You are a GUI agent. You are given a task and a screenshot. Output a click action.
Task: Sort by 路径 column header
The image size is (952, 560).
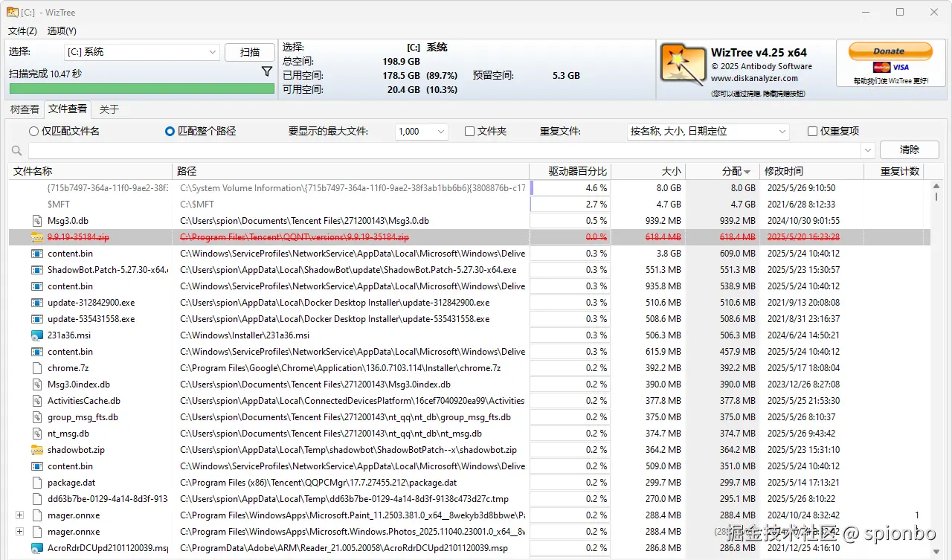pyautogui.click(x=350, y=171)
